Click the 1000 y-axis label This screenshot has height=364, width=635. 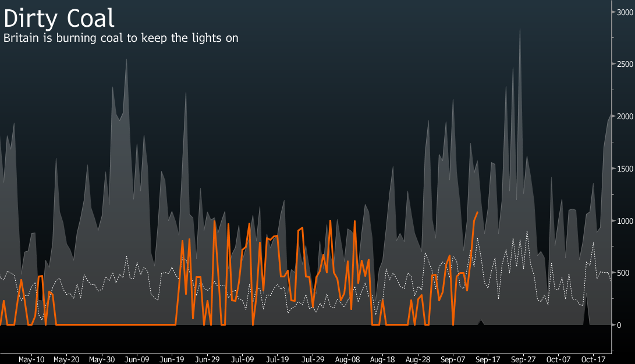click(x=625, y=221)
